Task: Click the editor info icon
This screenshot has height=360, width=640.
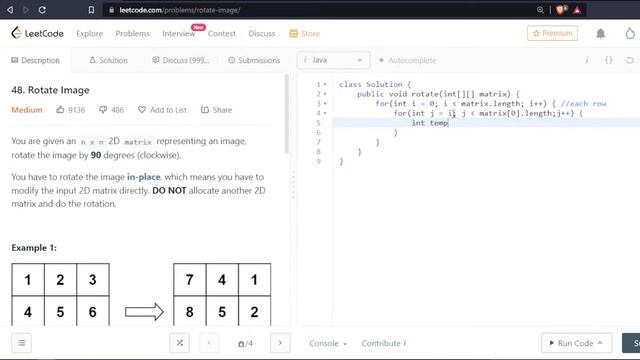Action: [x=587, y=60]
